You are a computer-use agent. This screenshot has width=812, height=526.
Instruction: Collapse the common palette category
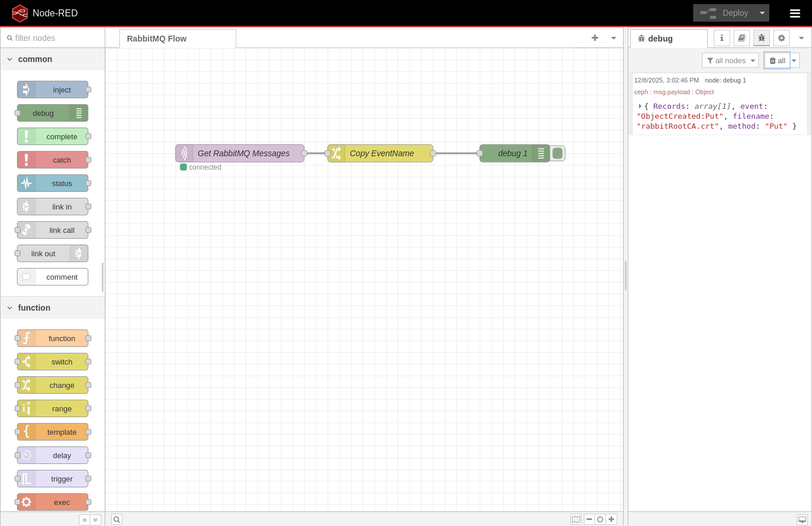(x=10, y=59)
